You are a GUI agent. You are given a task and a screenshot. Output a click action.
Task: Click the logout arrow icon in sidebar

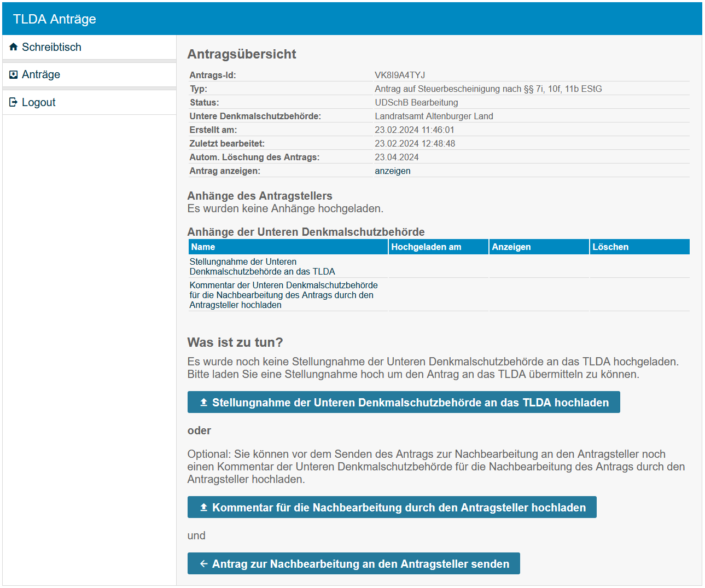14,102
